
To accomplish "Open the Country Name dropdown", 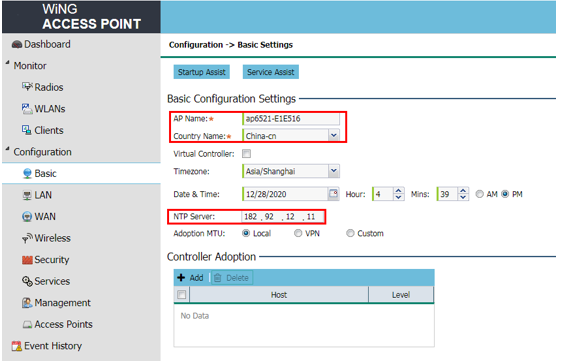I will pos(334,135).
